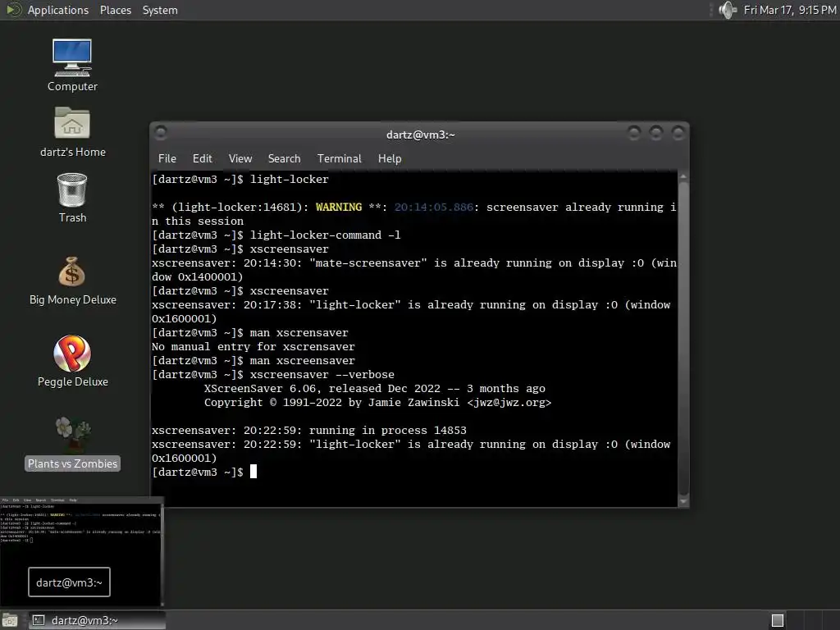Viewport: 840px width, 630px height.
Task: Click the MATE logo beside Applications
Action: pos(13,10)
